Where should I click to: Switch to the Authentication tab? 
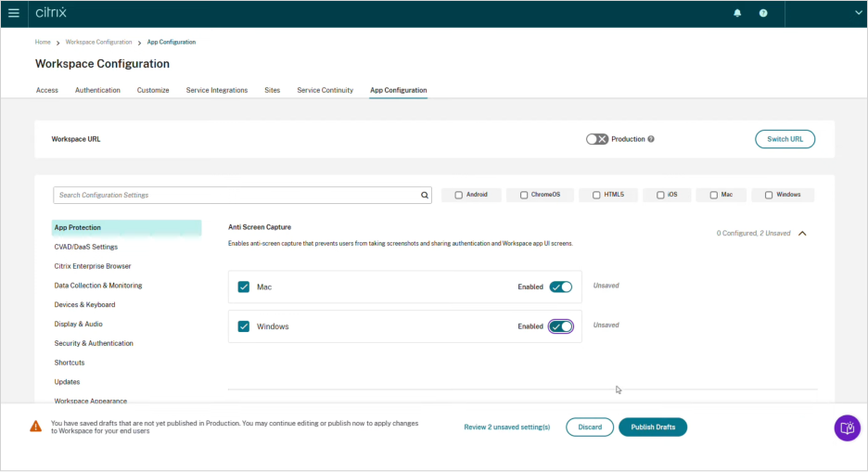(x=97, y=90)
